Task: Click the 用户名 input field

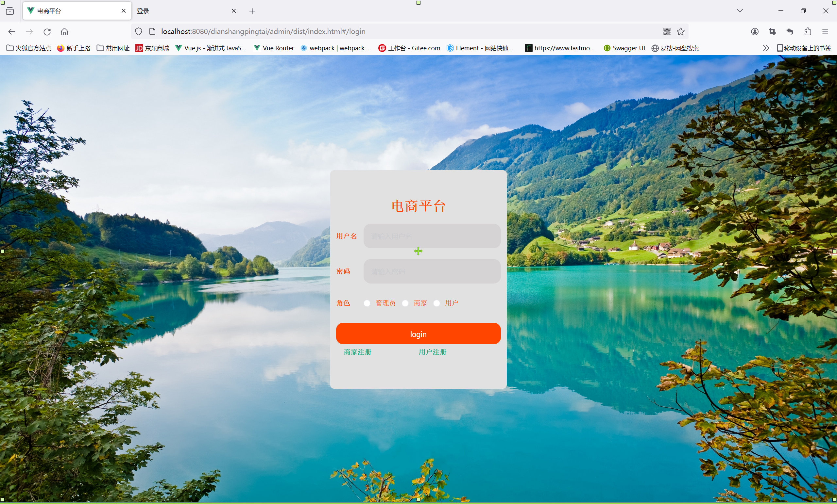Action: [432, 236]
